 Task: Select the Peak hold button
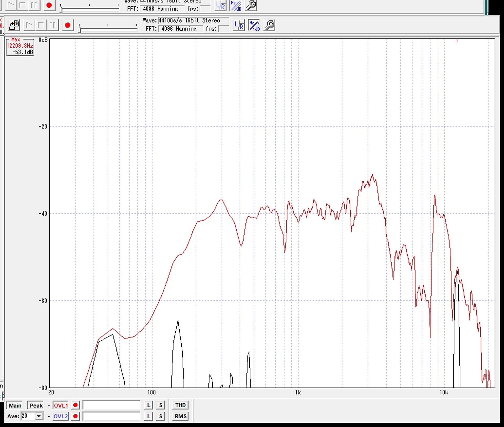(36, 405)
